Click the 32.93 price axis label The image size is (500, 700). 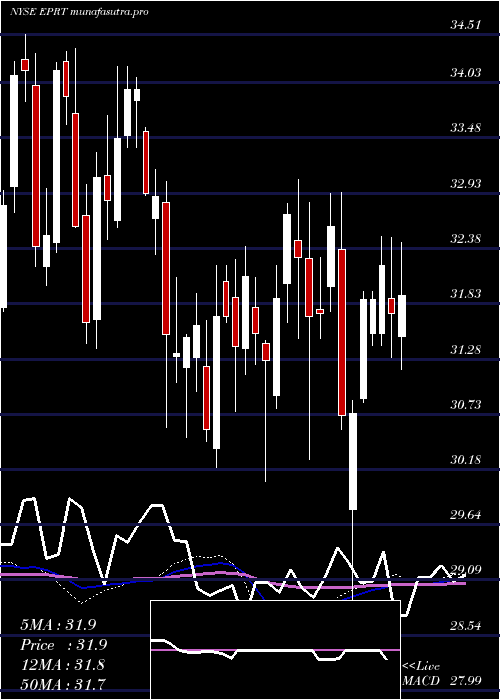[465, 183]
